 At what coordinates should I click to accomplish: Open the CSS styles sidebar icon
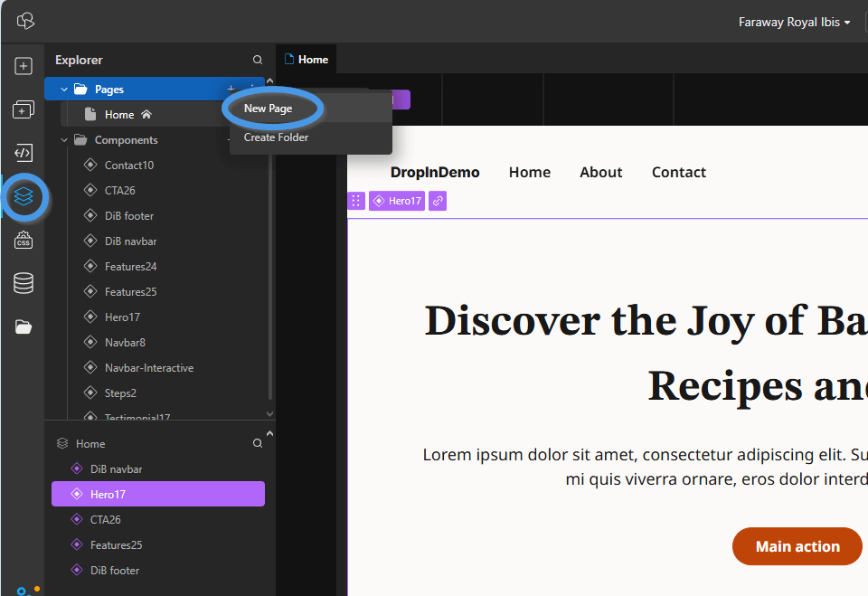pos(24,240)
